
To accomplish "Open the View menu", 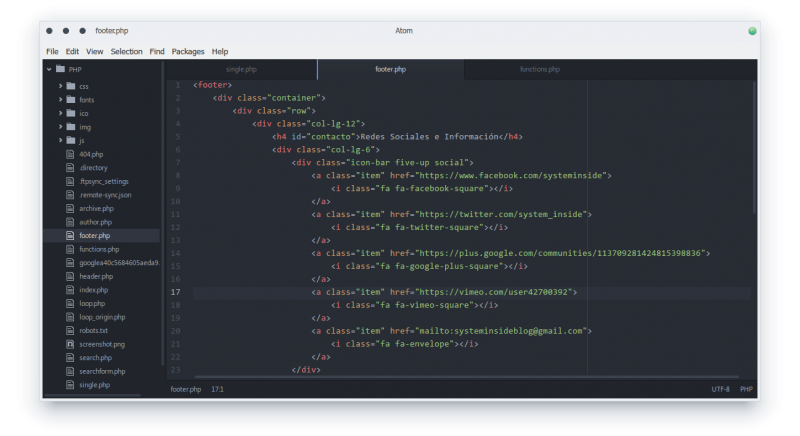I will point(94,52).
